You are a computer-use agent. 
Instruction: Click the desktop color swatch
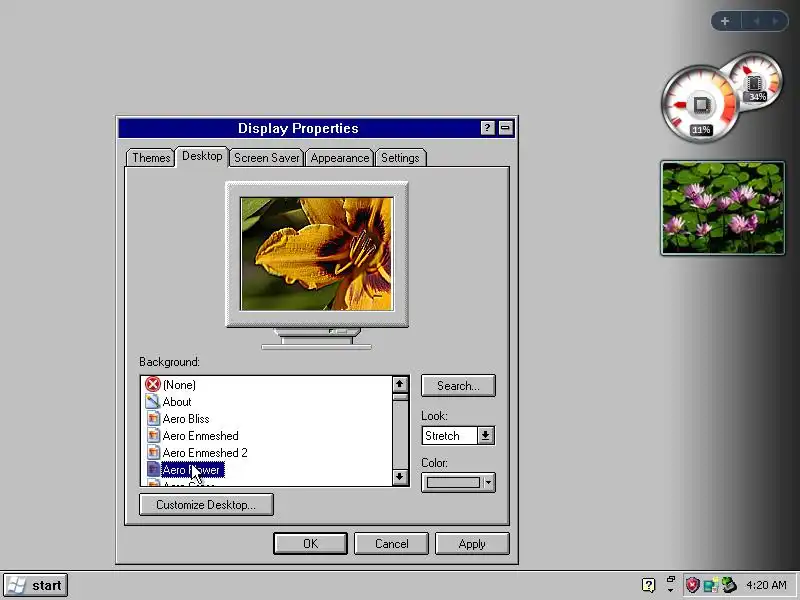tap(453, 482)
